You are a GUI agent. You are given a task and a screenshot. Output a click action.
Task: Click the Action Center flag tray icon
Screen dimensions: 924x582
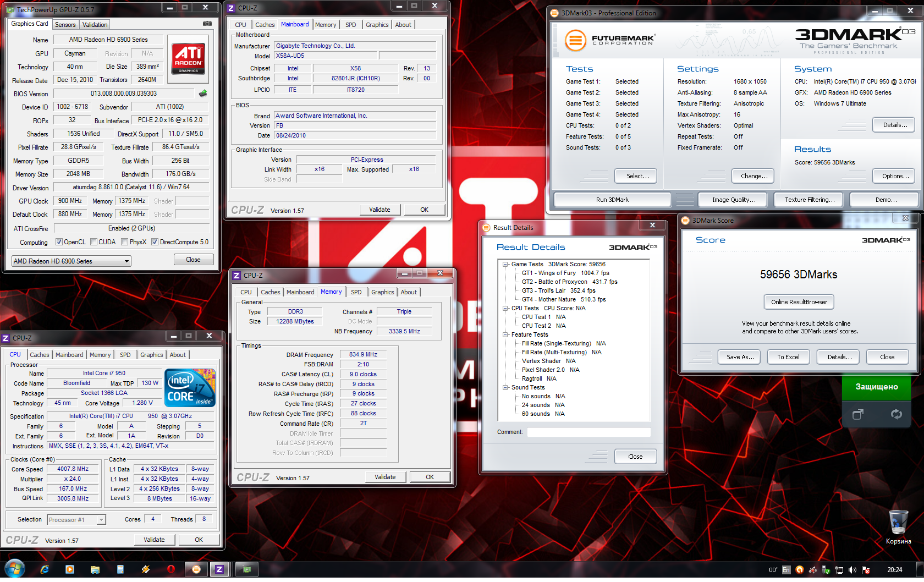click(x=866, y=570)
